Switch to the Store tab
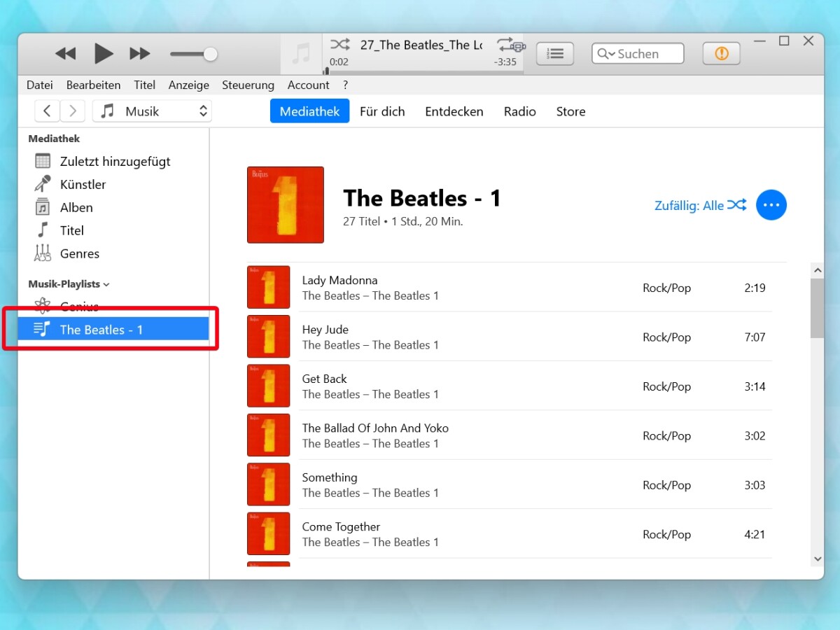Viewport: 840px width, 630px height. [x=571, y=111]
